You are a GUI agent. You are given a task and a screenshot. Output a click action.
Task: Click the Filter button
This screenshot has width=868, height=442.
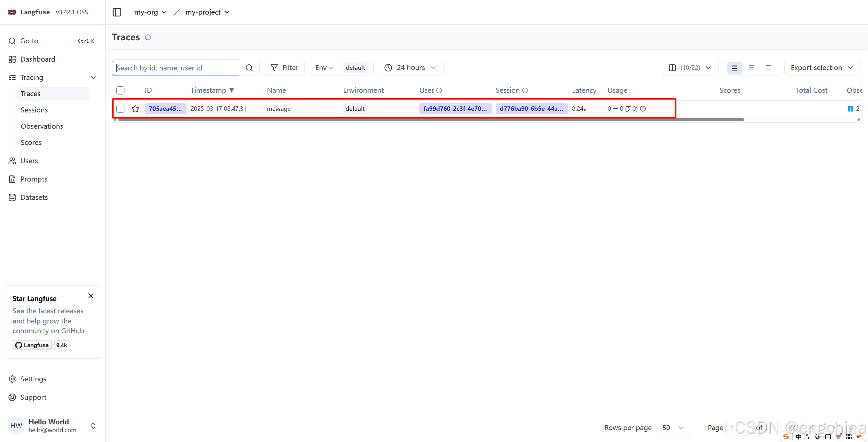point(284,68)
